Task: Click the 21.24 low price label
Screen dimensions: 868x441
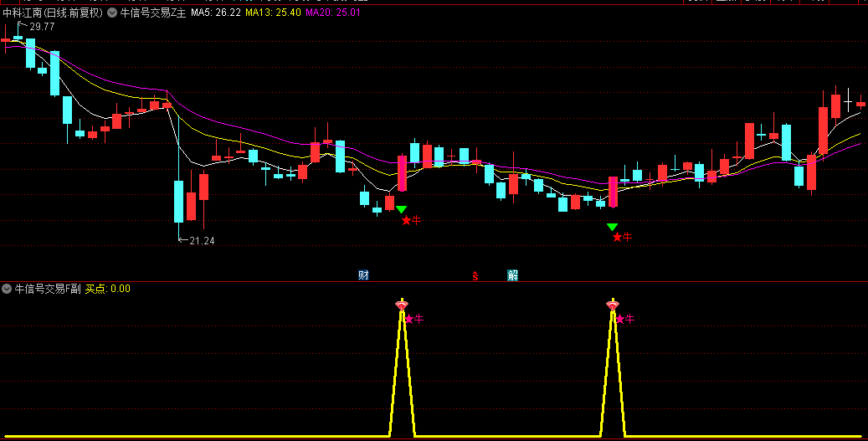Action: tap(202, 241)
